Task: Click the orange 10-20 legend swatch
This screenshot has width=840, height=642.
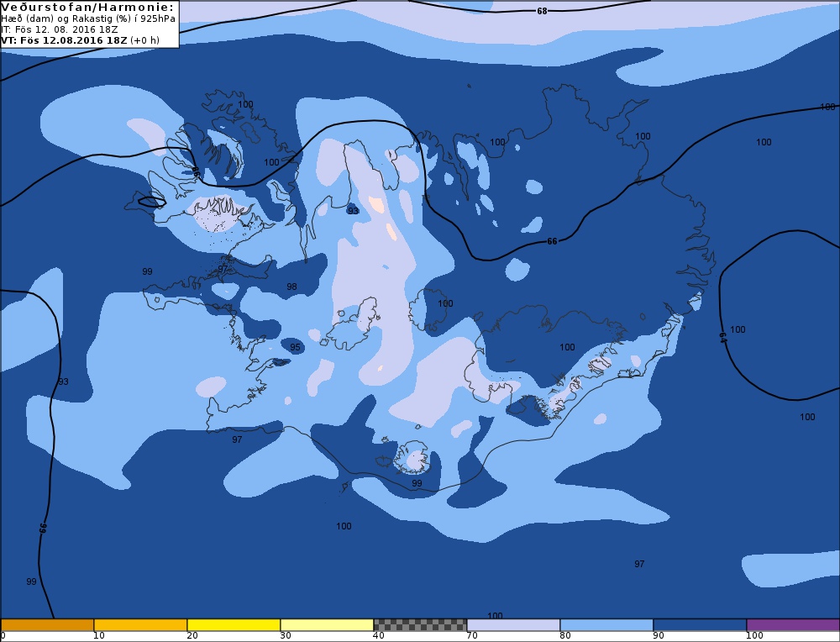Action: point(140,625)
